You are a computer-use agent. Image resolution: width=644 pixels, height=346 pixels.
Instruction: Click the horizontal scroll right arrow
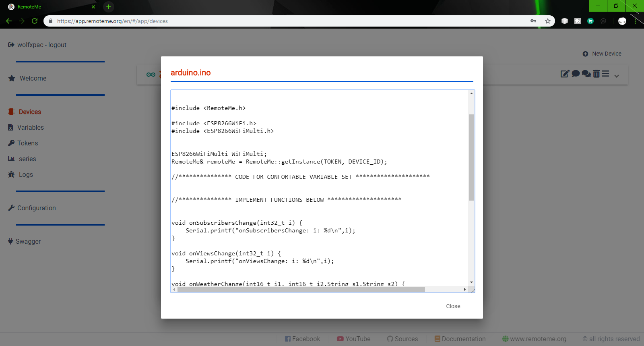465,289
